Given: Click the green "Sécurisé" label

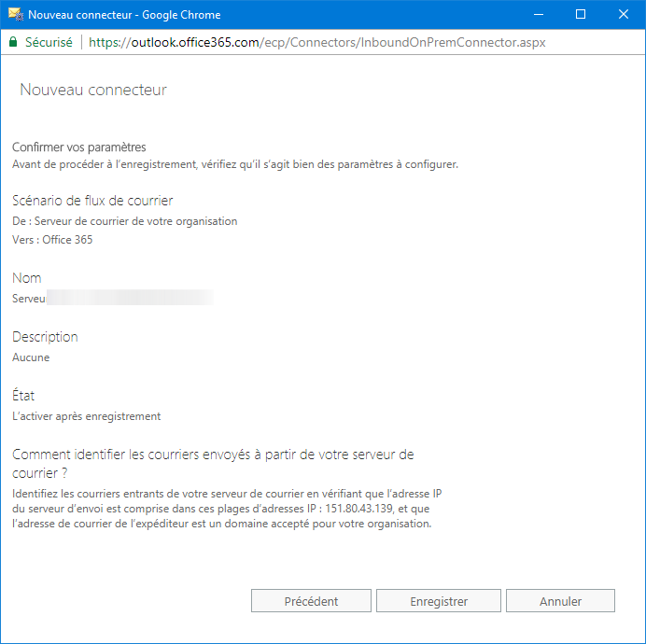Looking at the screenshot, I should coord(49,43).
